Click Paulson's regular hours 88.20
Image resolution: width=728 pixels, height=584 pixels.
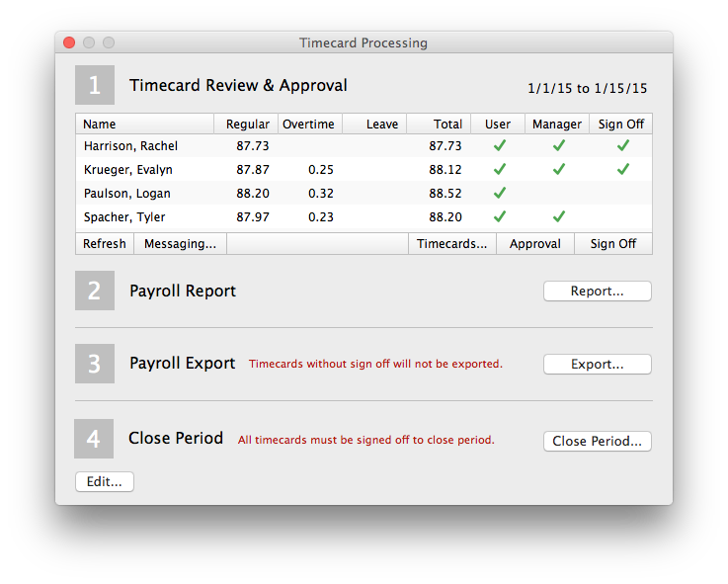click(253, 194)
